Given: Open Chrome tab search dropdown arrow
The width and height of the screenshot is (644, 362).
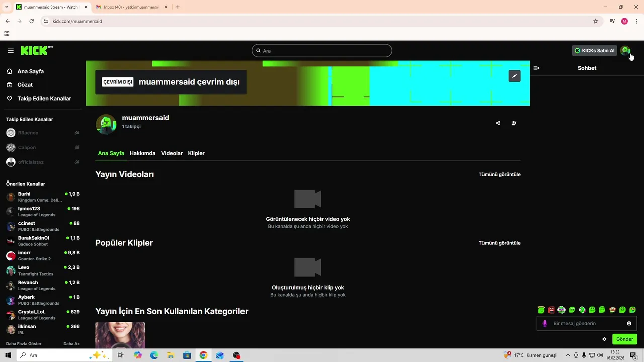Looking at the screenshot, I should [x=7, y=7].
